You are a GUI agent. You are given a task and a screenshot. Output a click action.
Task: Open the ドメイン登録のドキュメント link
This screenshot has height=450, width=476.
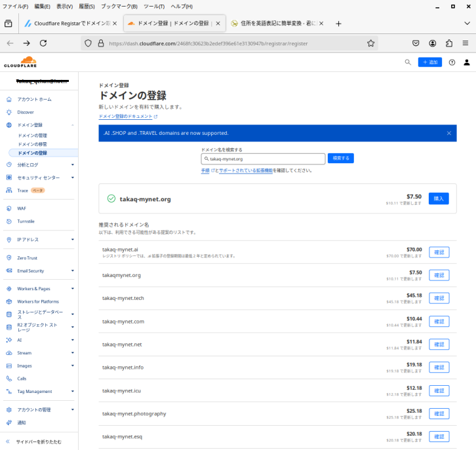coord(125,117)
